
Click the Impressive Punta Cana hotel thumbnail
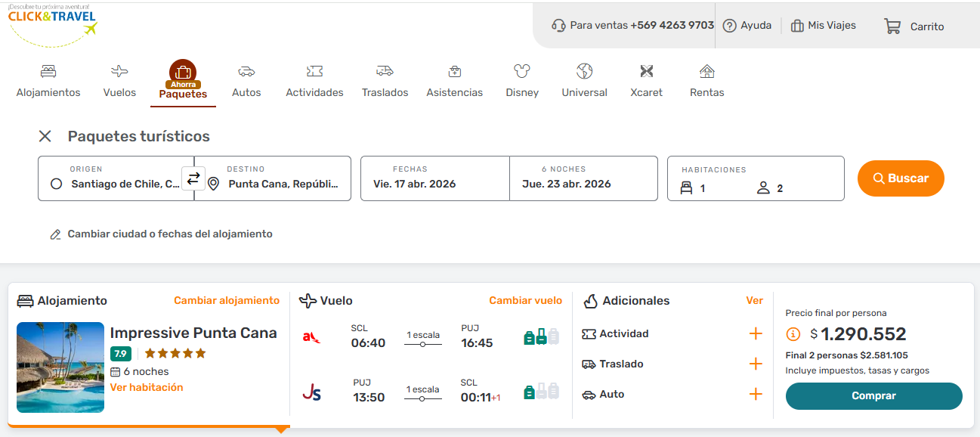tap(60, 367)
